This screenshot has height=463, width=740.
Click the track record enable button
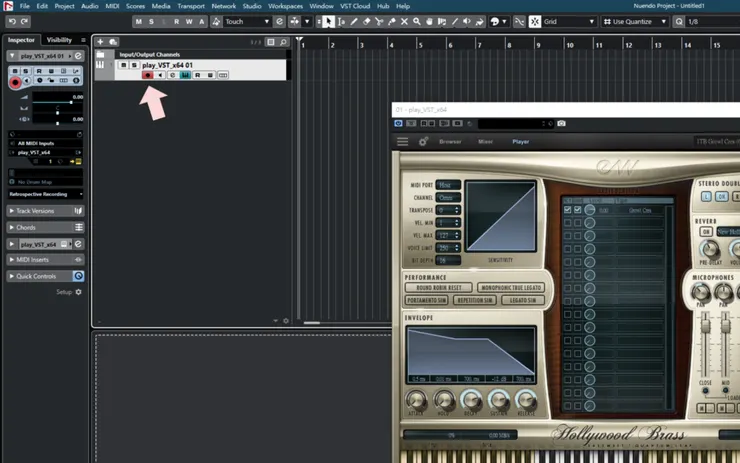[x=148, y=76]
